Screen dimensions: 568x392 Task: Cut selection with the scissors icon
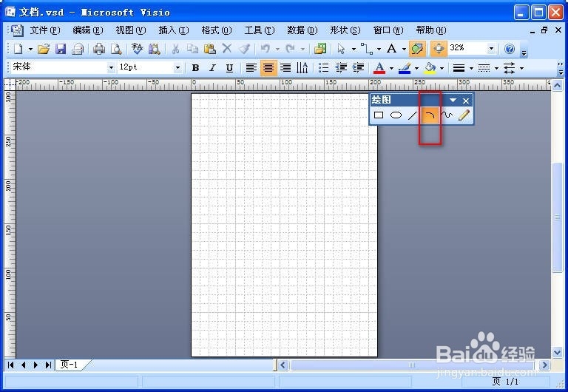[176, 49]
